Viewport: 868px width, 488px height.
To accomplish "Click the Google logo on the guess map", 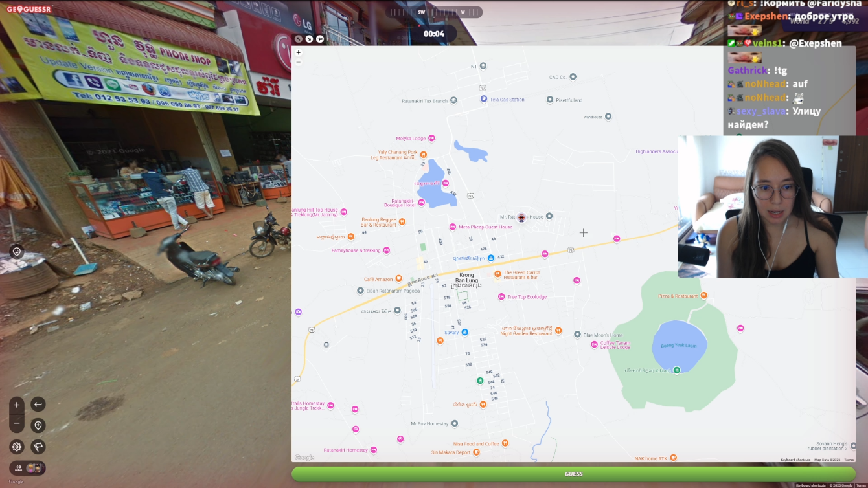I will [x=304, y=458].
